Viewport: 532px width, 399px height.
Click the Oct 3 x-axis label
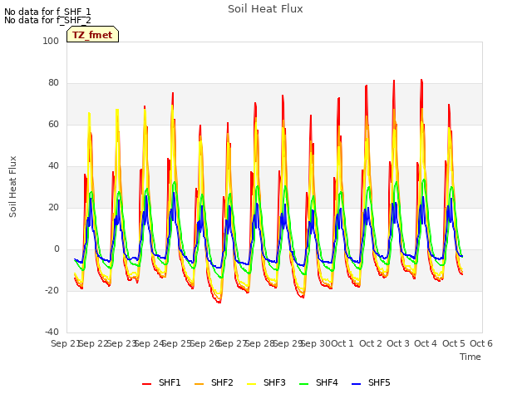coord(398,343)
